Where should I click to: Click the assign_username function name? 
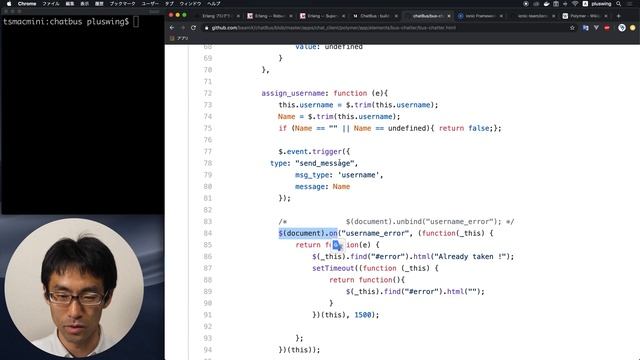293,93
